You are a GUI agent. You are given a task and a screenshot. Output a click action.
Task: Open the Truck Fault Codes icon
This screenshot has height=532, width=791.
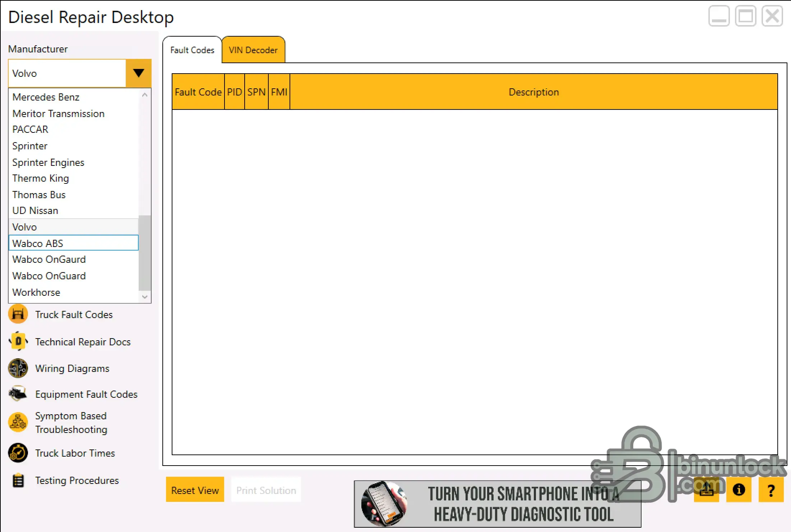[18, 314]
